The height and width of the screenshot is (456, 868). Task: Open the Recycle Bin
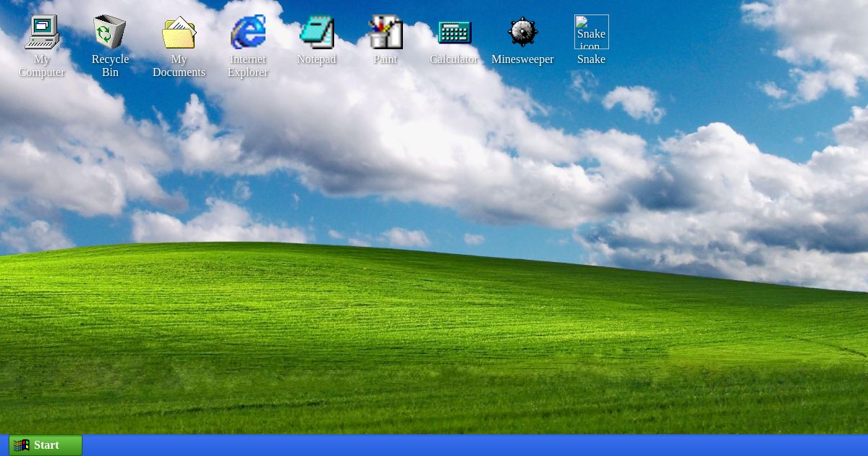click(x=109, y=32)
